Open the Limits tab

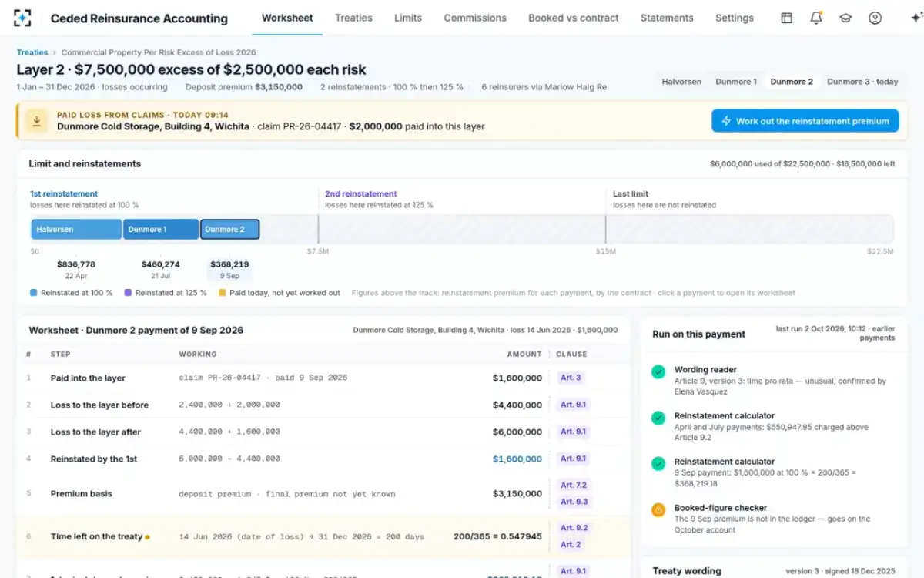coord(408,18)
